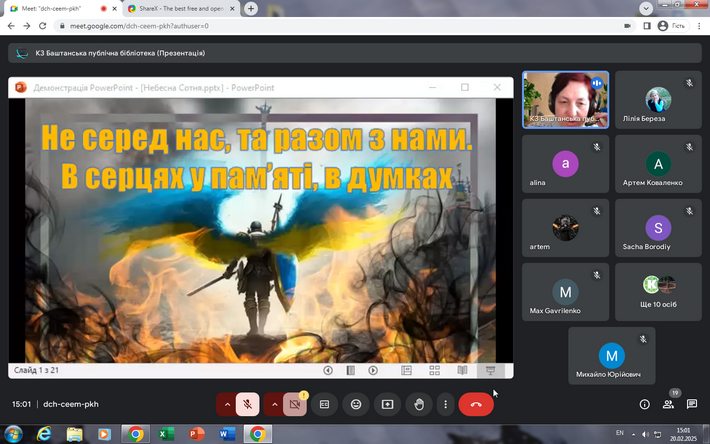Close the Meet browser tab
Viewport: 710px width, 444px height.
pos(115,9)
